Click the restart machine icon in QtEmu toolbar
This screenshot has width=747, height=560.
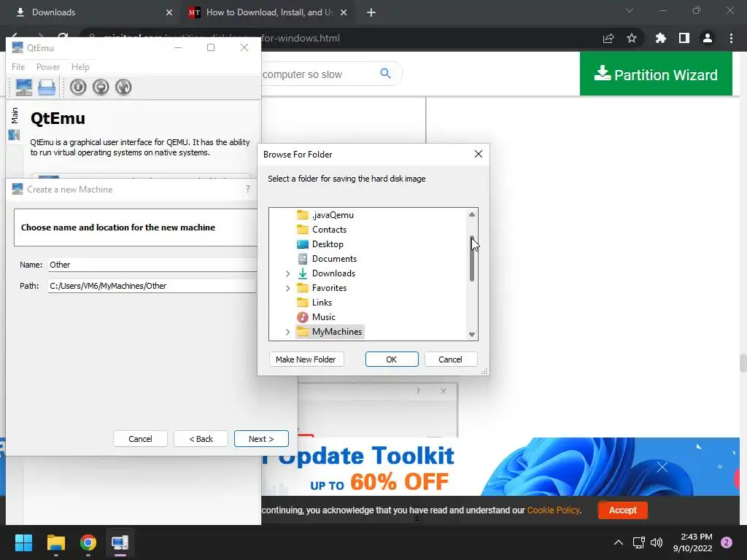(x=123, y=87)
